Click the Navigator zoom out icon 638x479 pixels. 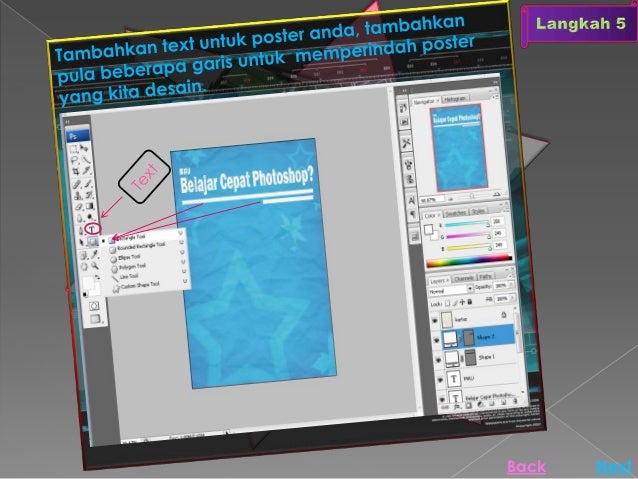click(x=451, y=199)
